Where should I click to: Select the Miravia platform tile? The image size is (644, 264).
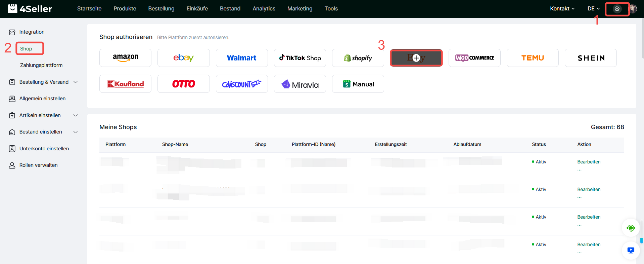pos(300,84)
